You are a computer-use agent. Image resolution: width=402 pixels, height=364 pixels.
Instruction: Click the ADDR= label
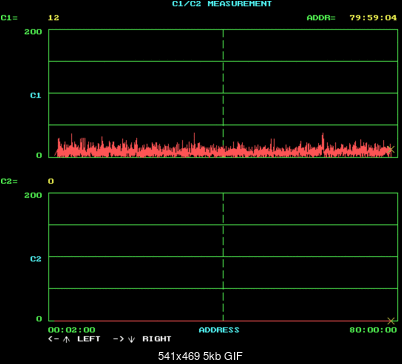(x=321, y=18)
